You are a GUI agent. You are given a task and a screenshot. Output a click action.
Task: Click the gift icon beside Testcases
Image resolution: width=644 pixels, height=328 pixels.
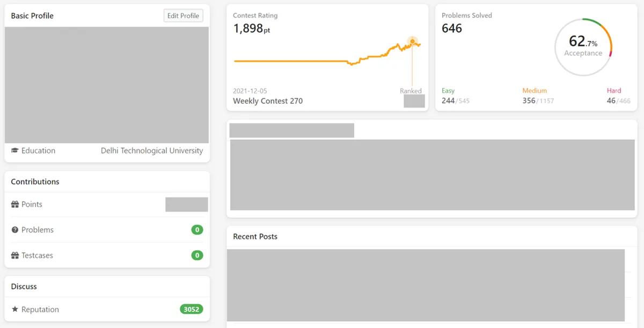[x=15, y=256]
